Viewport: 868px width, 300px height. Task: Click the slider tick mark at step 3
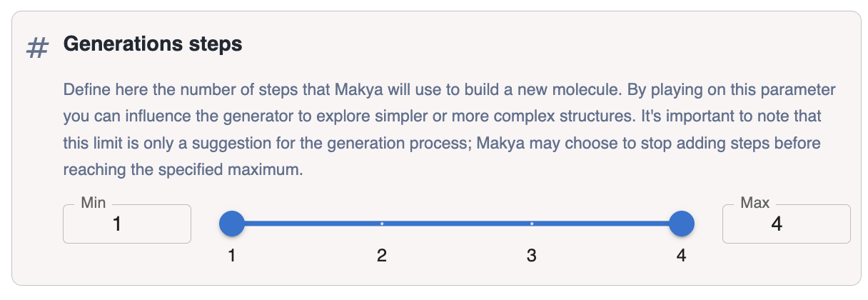[532, 224]
